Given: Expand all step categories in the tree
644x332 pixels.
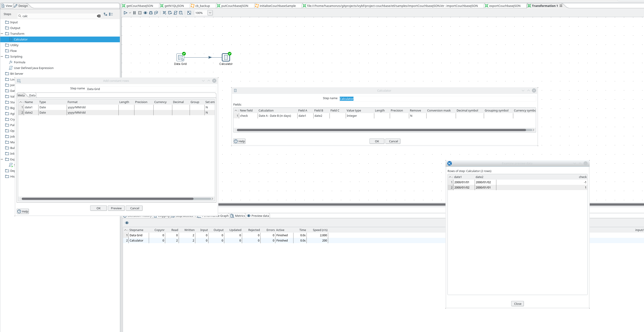Looking at the screenshot, I should coord(105,14).
